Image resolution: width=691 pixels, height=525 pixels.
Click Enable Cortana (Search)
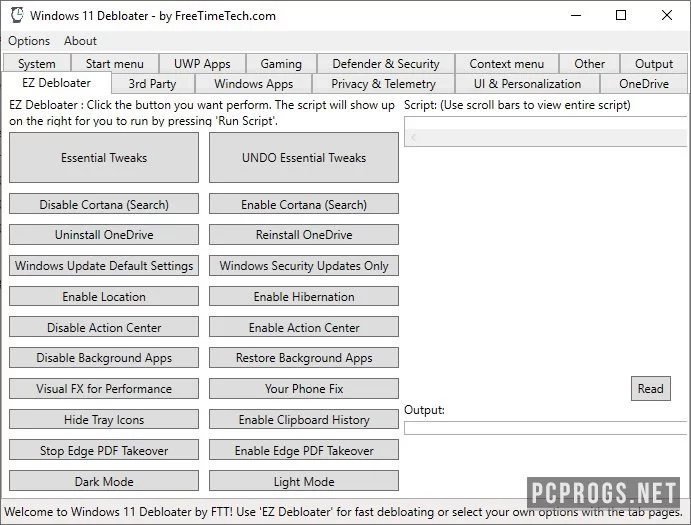304,204
